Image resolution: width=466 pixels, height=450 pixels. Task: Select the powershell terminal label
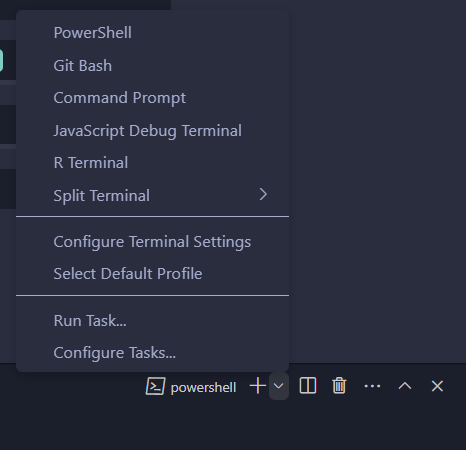point(203,387)
